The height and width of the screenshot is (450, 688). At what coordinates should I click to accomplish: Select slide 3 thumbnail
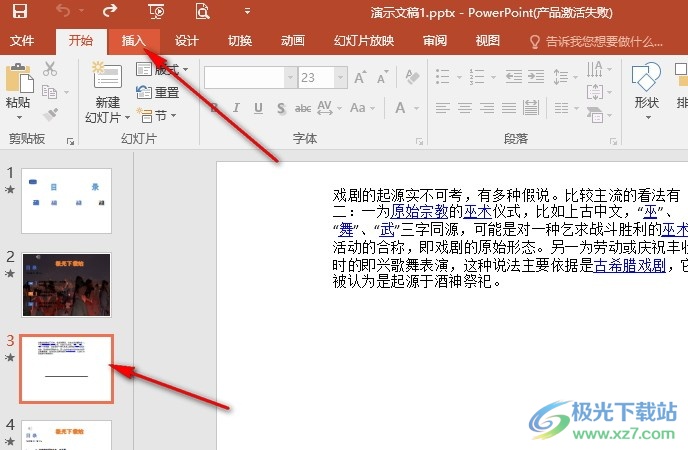(66, 369)
